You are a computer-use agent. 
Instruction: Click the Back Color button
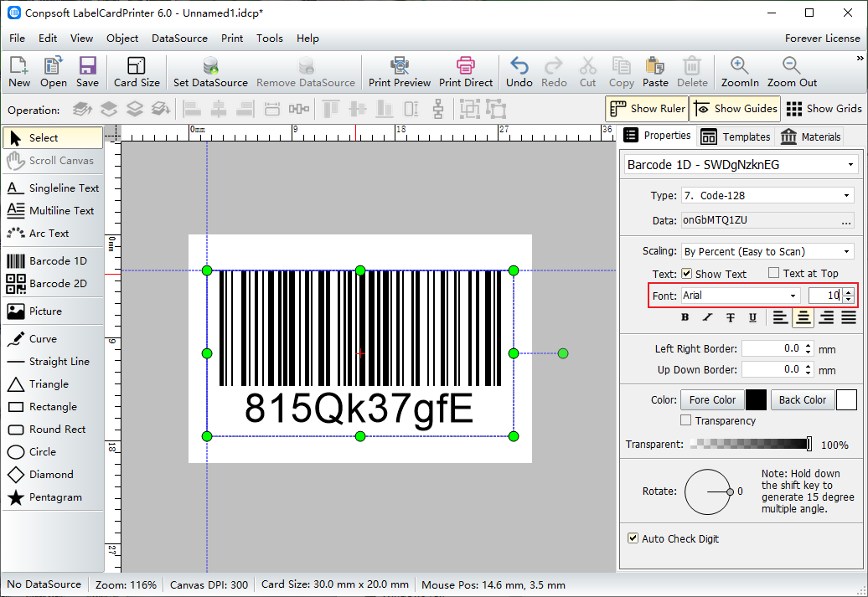pyautogui.click(x=802, y=399)
